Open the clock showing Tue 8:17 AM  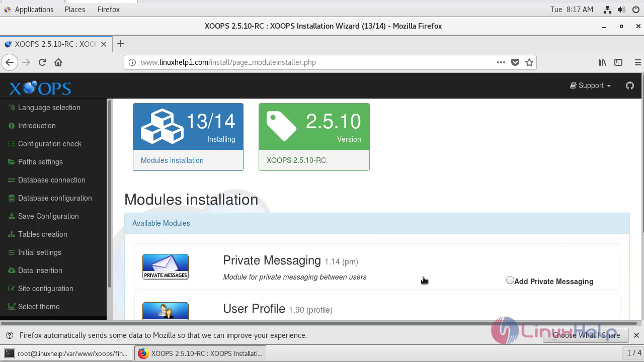[x=572, y=10]
